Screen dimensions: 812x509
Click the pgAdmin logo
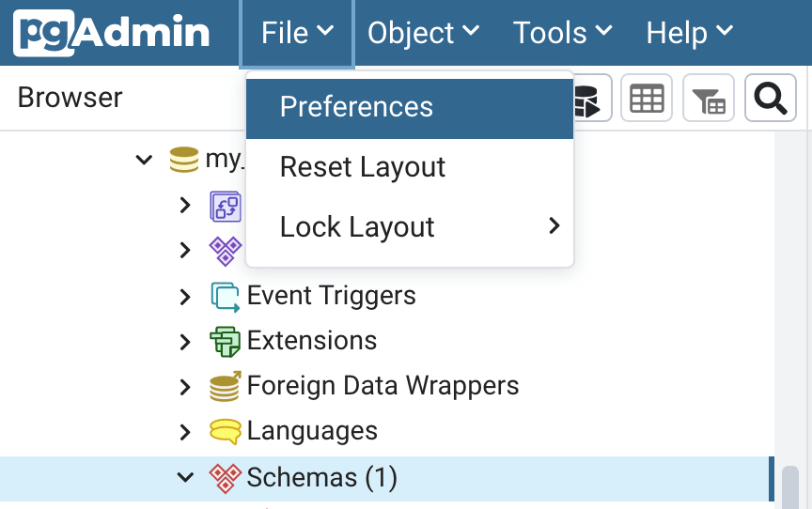tap(111, 33)
